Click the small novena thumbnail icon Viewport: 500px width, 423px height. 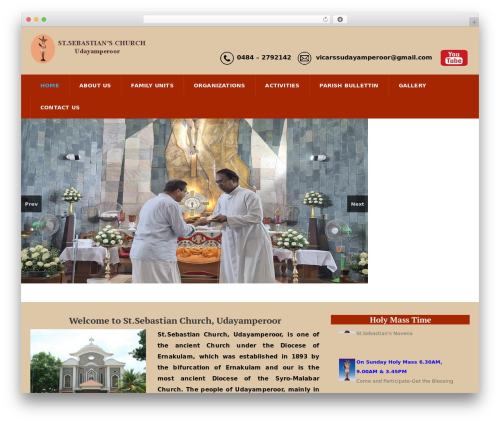347,332
